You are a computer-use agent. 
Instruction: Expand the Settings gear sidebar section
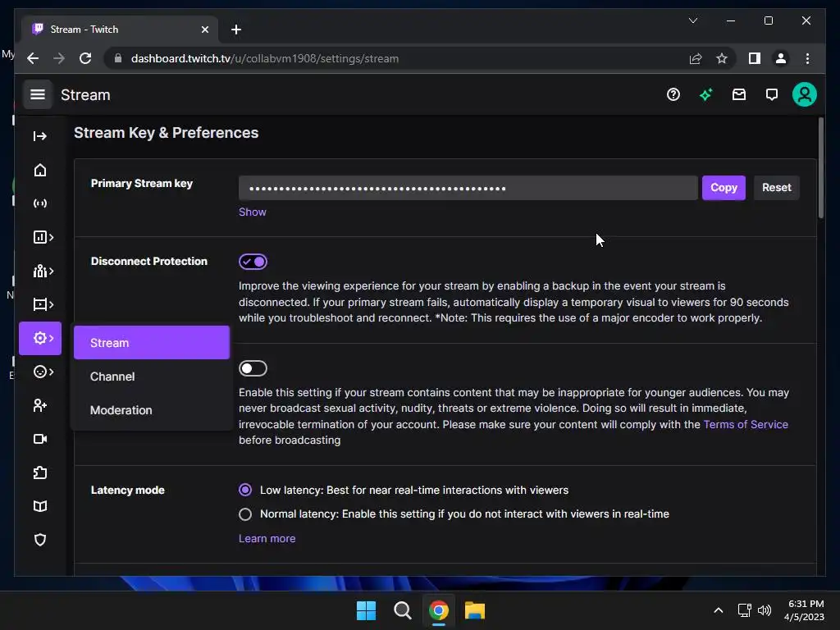tap(40, 338)
